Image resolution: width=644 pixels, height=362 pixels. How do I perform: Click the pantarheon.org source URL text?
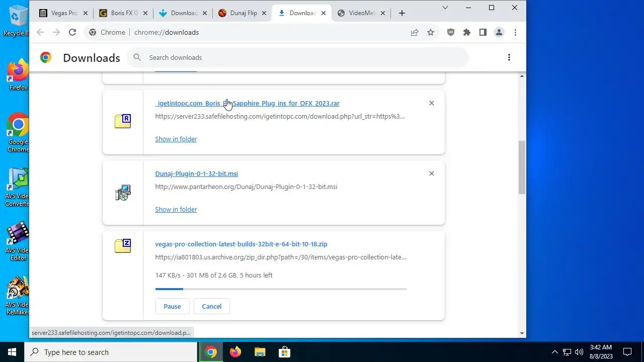click(246, 187)
